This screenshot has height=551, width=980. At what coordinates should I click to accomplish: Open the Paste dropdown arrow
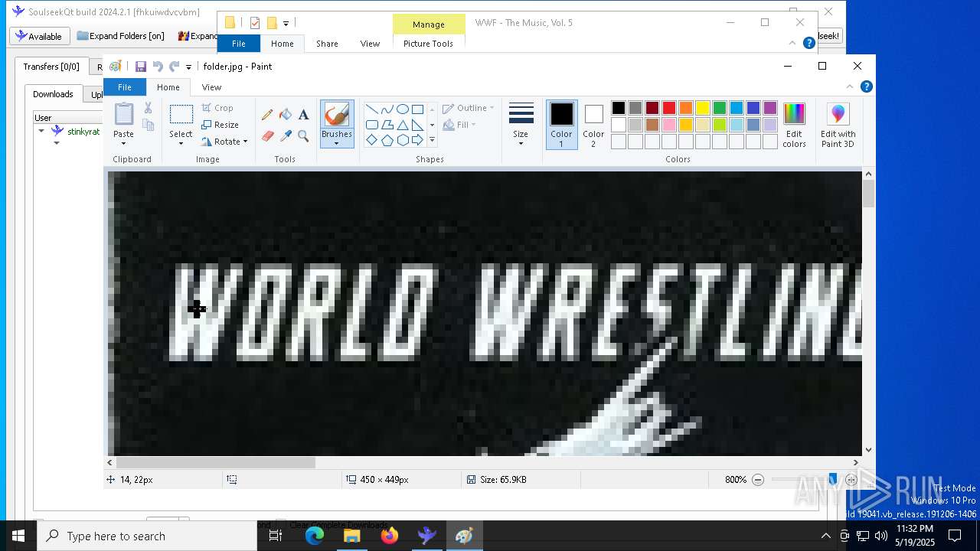point(123,143)
